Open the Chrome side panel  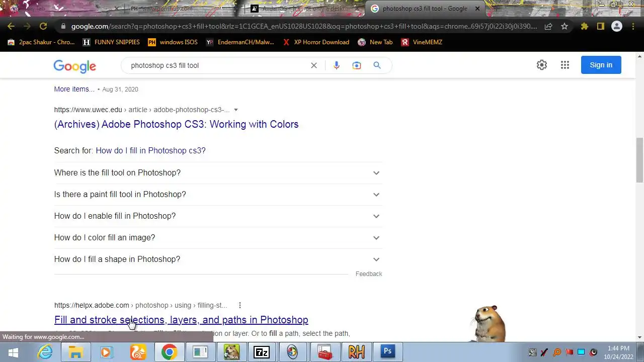point(601,26)
